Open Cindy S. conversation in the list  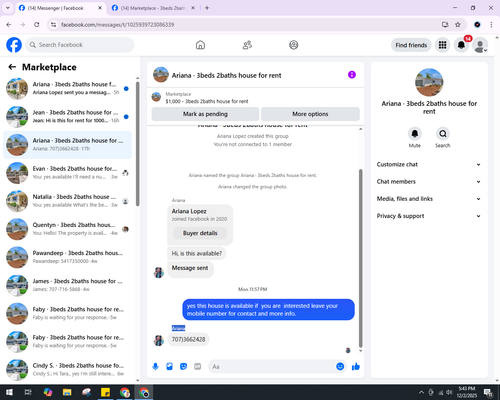(x=68, y=370)
